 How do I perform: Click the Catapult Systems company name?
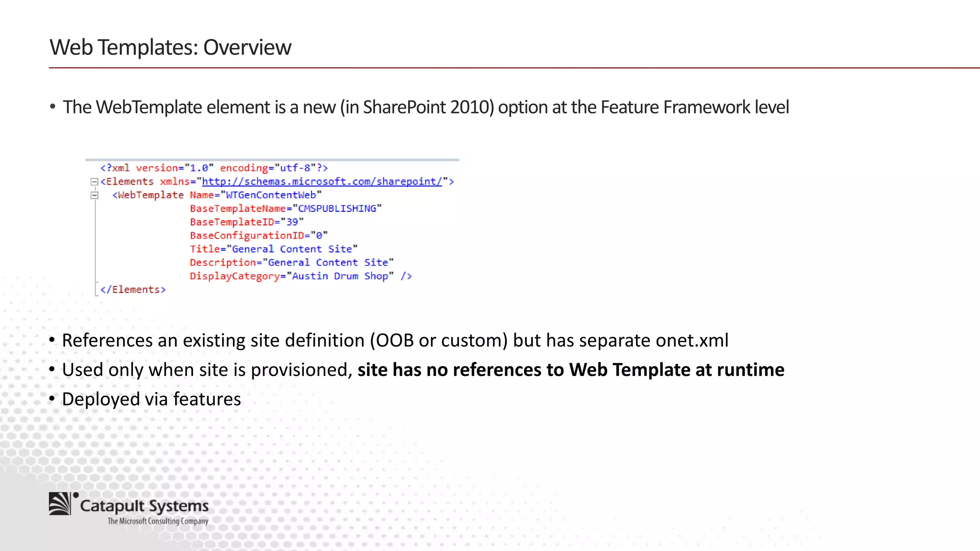[144, 506]
